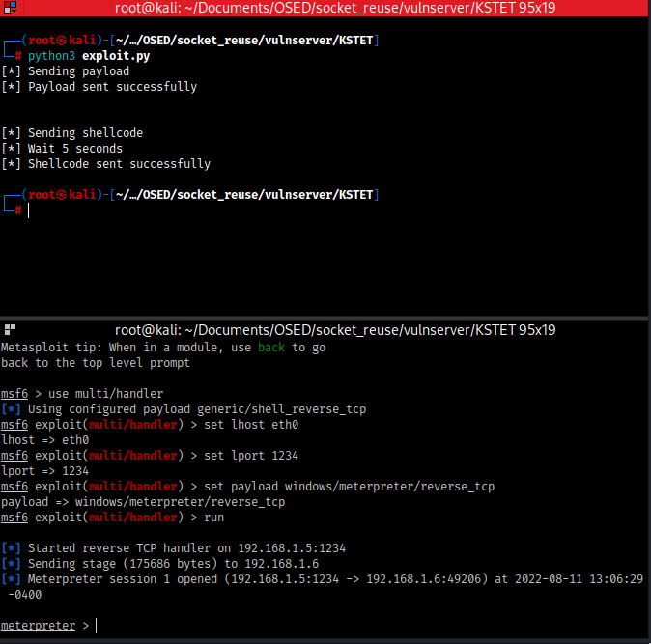
Task: Click the bottom pane title text
Action: click(335, 330)
